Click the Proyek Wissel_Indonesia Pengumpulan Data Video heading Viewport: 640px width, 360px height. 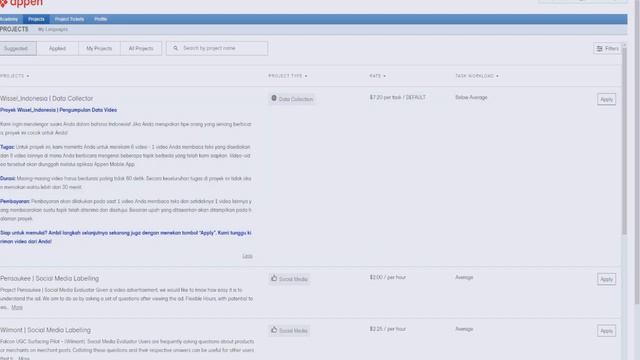pos(58,110)
